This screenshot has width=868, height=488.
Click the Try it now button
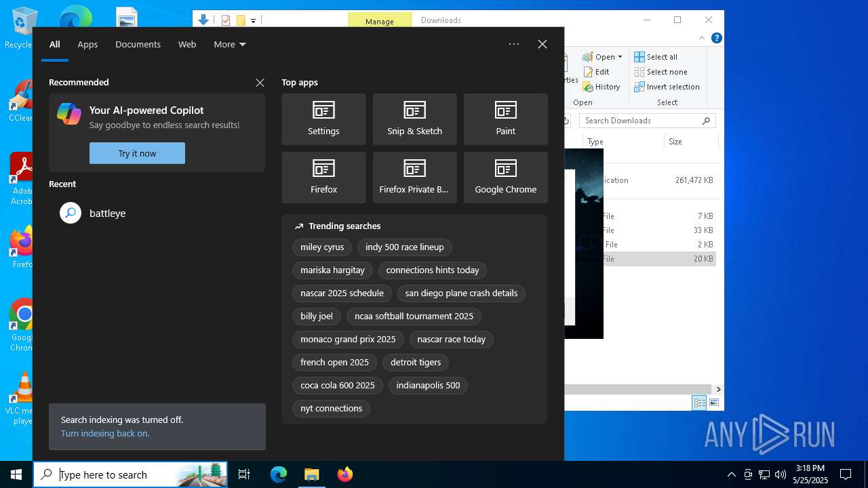point(137,153)
